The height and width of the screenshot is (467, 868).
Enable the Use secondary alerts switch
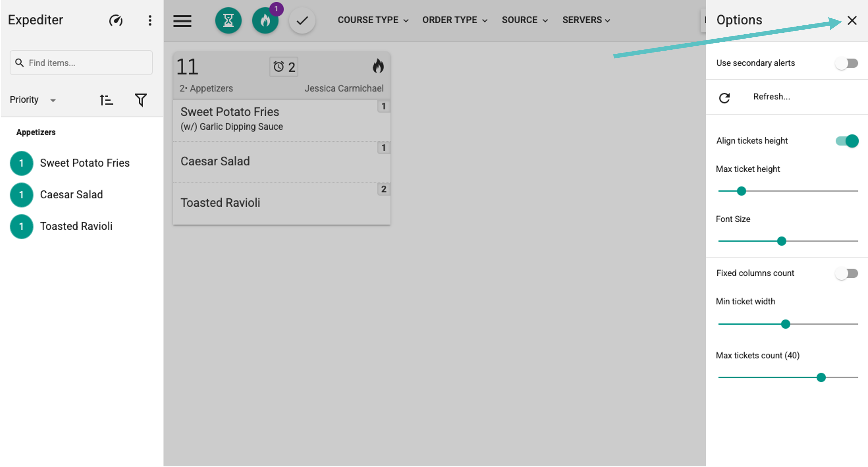click(846, 63)
